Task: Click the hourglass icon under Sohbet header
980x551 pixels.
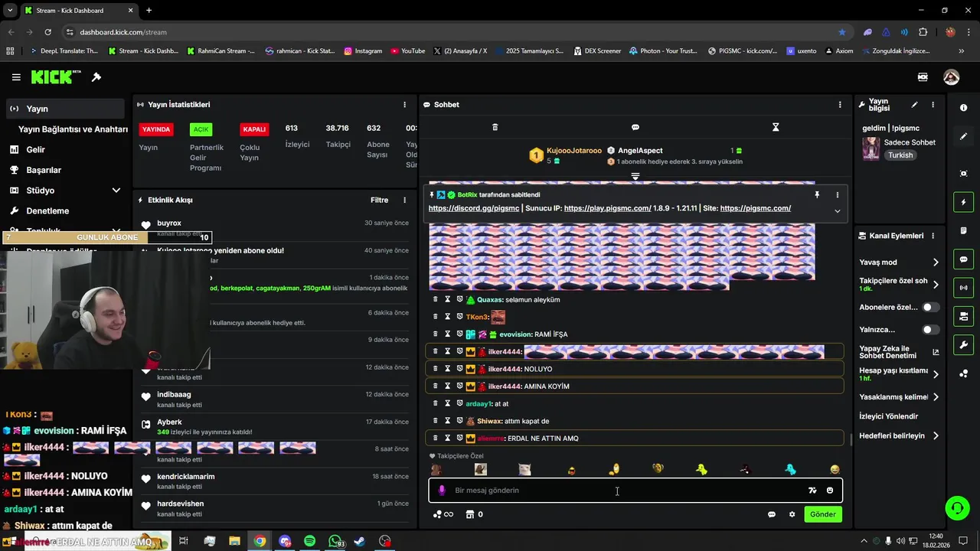Action: (x=776, y=127)
